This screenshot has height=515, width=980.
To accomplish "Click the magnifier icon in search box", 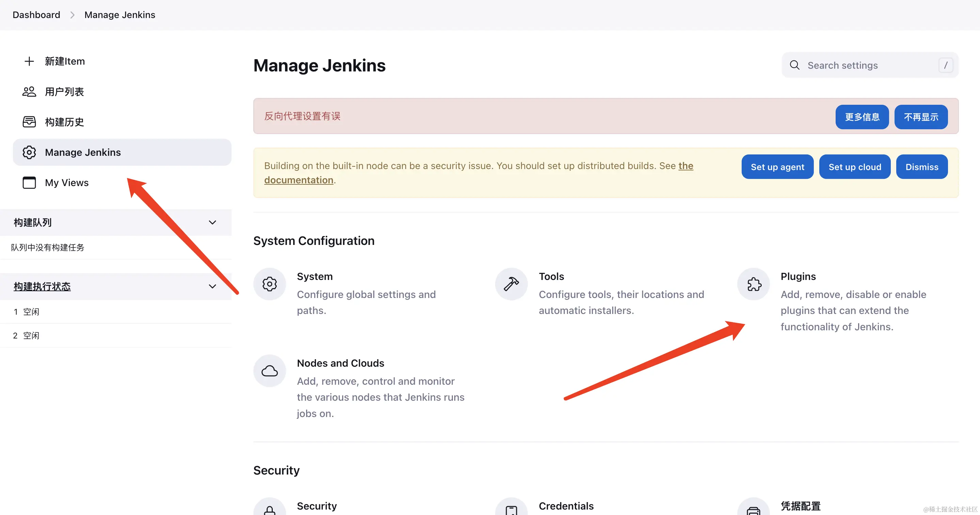I will pyautogui.click(x=794, y=65).
